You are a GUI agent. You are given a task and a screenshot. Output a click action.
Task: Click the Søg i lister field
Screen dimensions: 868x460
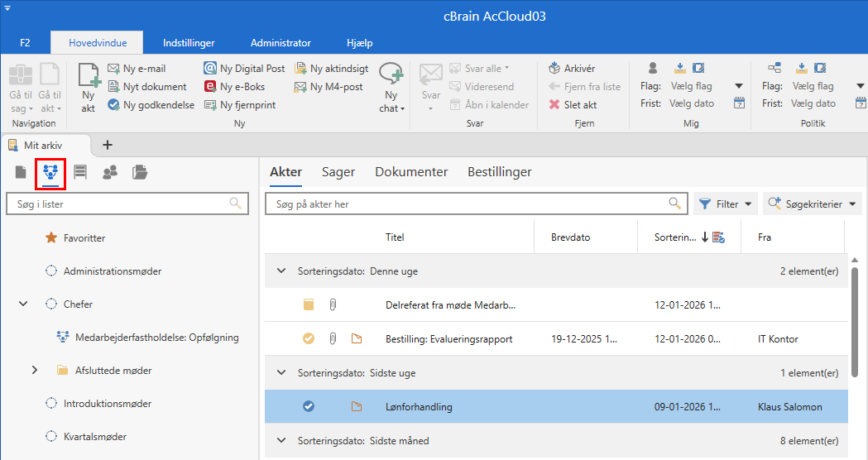coord(127,204)
